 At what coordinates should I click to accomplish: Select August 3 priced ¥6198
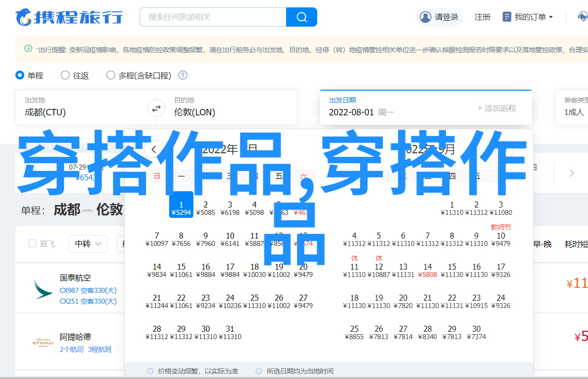pyautogui.click(x=230, y=208)
